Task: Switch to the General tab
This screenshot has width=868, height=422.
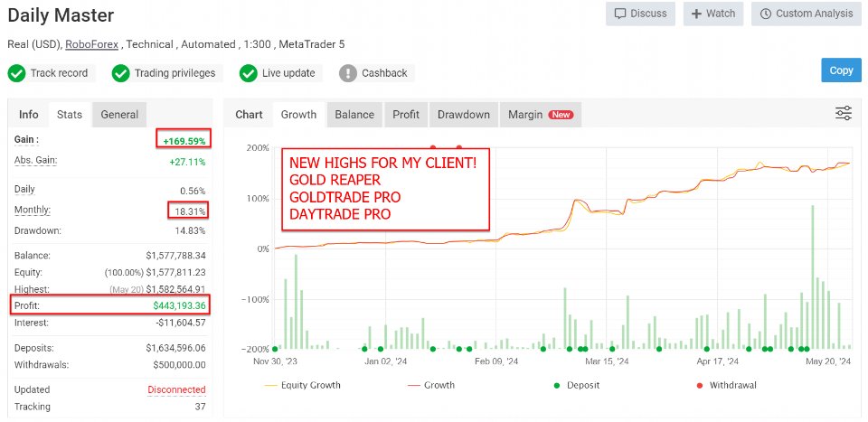Action: point(119,115)
